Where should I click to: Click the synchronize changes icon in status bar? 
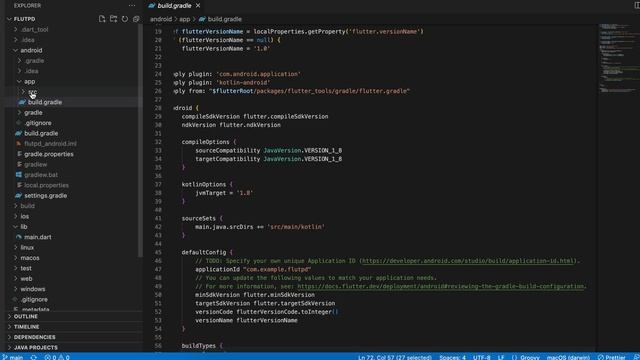point(34,357)
